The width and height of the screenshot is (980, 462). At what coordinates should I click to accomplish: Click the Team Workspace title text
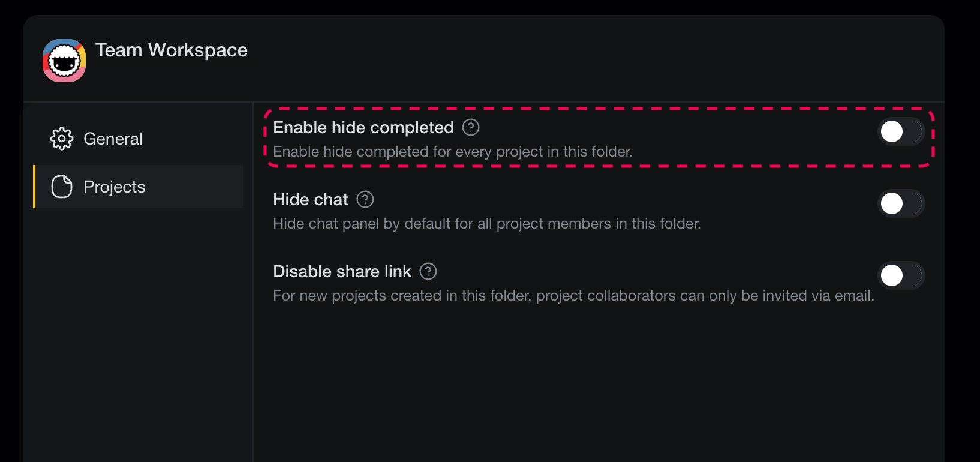[x=172, y=50]
